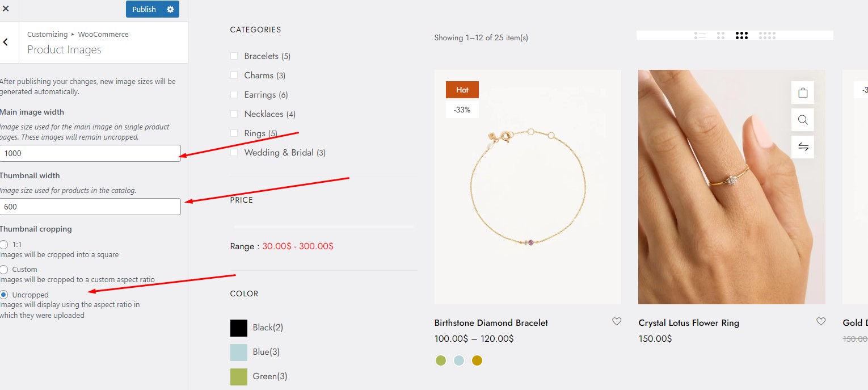Pick the Black color filter swatch

click(239, 328)
